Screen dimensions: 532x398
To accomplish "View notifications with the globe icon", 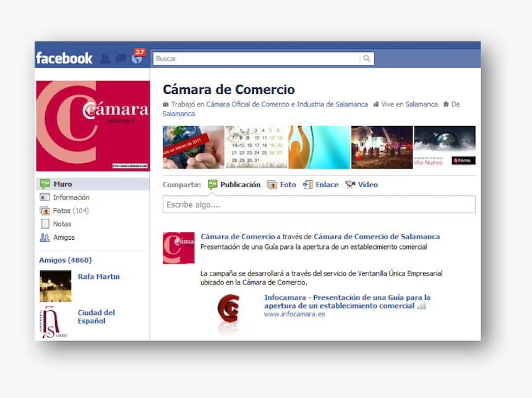I will point(136,59).
